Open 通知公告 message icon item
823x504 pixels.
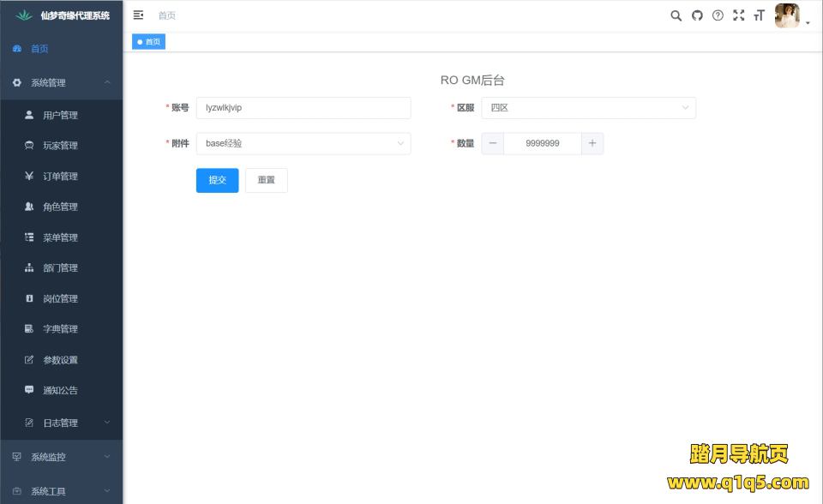coord(60,391)
